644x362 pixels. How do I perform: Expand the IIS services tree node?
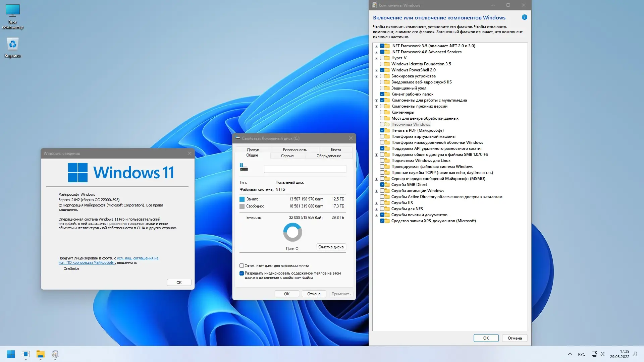pos(376,203)
